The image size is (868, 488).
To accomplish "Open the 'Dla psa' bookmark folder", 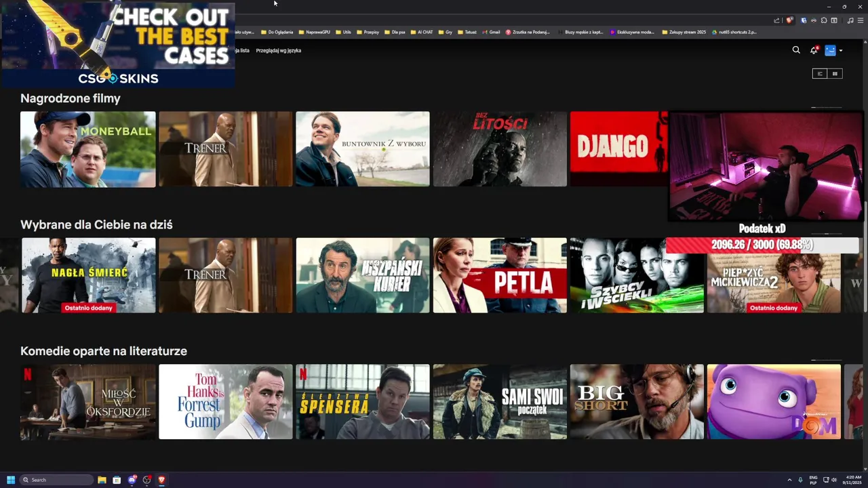I will pyautogui.click(x=395, y=32).
